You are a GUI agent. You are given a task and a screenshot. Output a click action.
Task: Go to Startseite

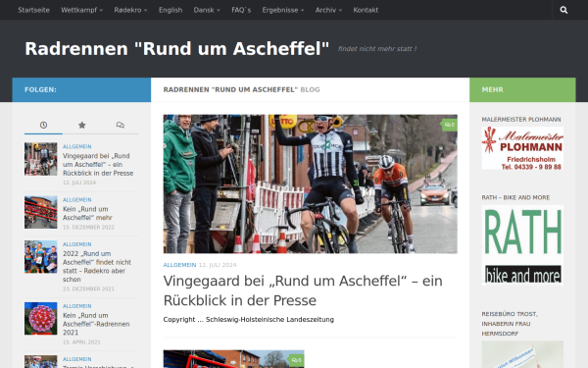tap(33, 10)
